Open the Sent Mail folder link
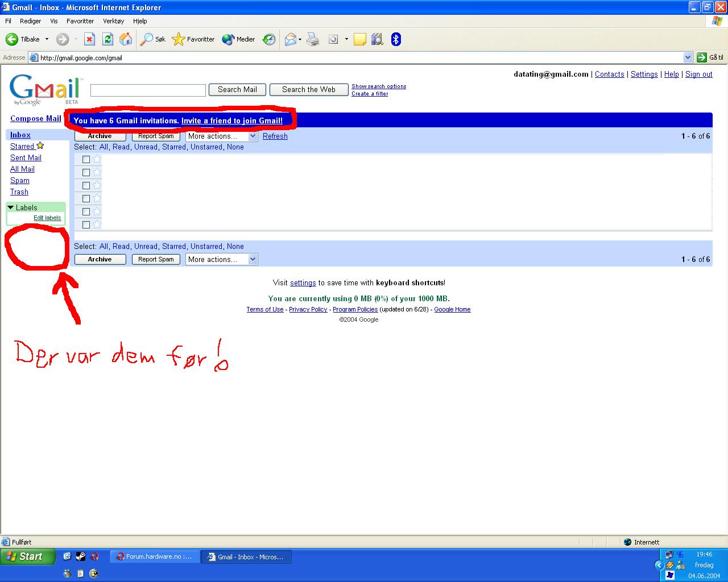This screenshot has width=728, height=582. coord(26,157)
